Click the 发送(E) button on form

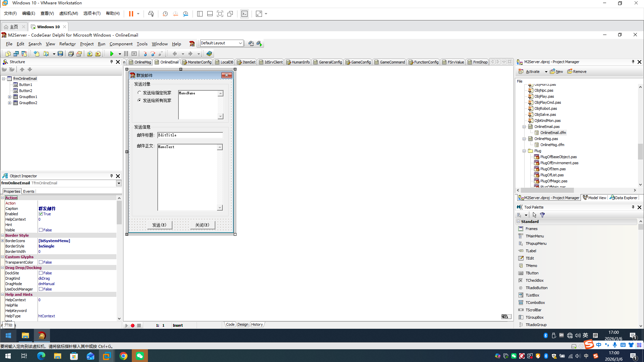(x=159, y=225)
